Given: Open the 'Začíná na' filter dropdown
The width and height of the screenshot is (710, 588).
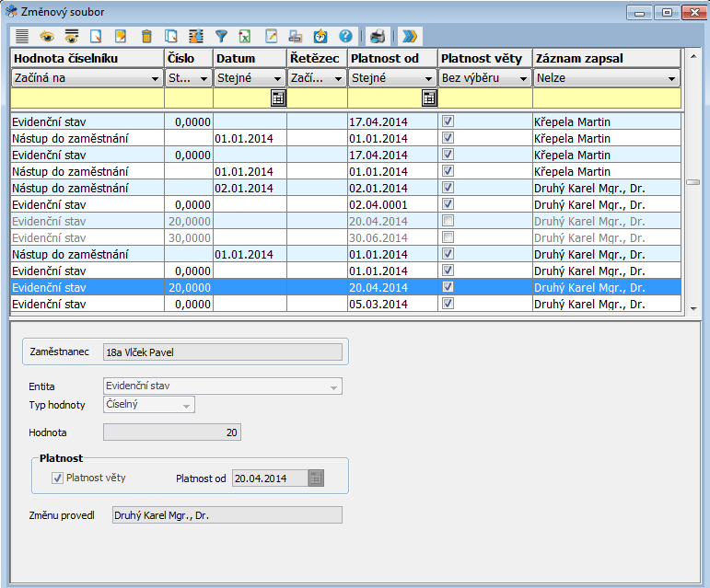Looking at the screenshot, I should (157, 78).
